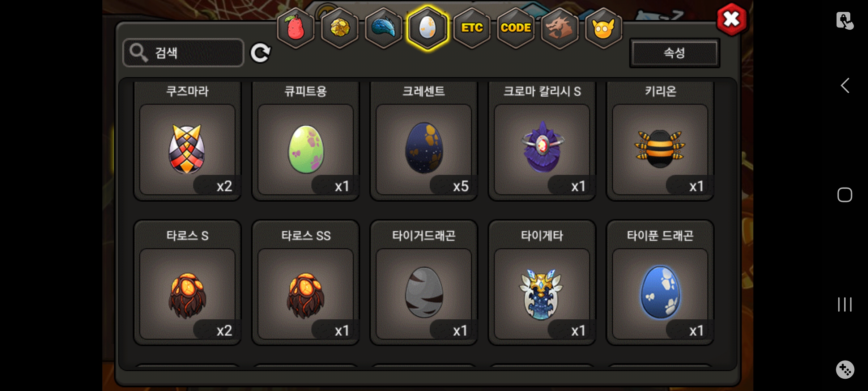Open the CODE tab

pos(516,28)
